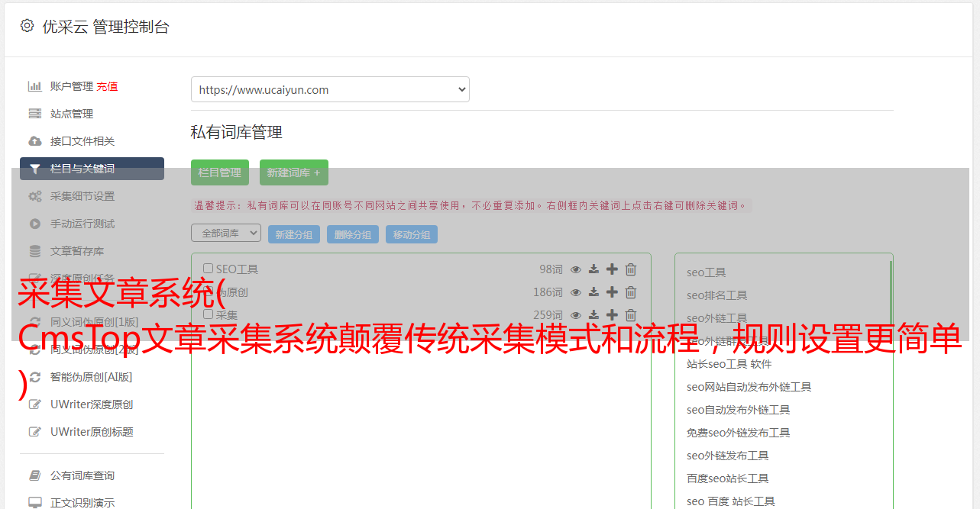
Task: Click the 259词 count on 采集 row
Action: pyautogui.click(x=548, y=315)
